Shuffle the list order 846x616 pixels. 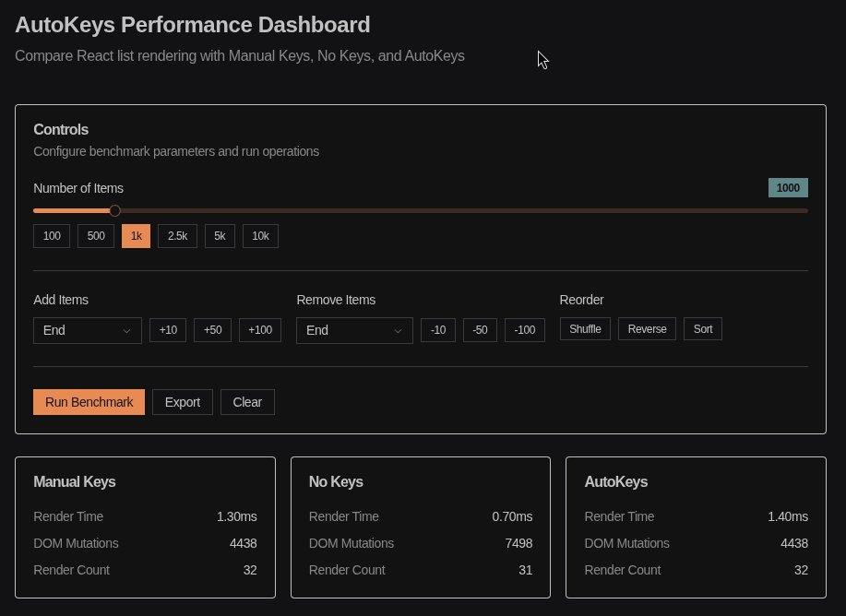pos(585,329)
